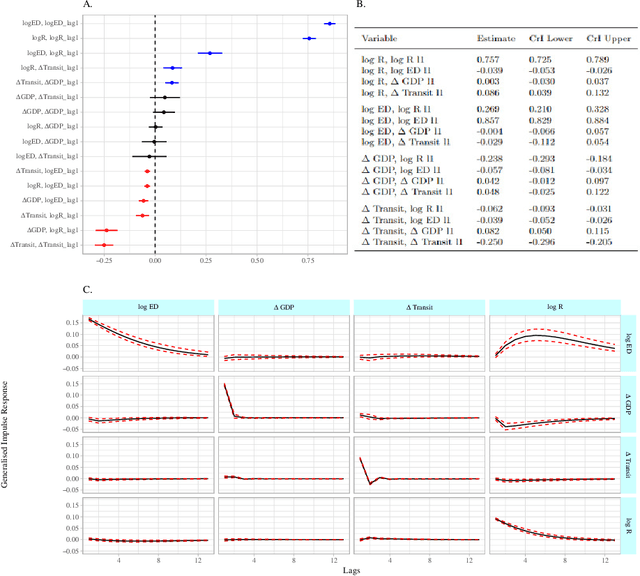640x576 pixels.
Task: Click the blue logED, logR_lag1 estimate point
Action: (x=210, y=52)
